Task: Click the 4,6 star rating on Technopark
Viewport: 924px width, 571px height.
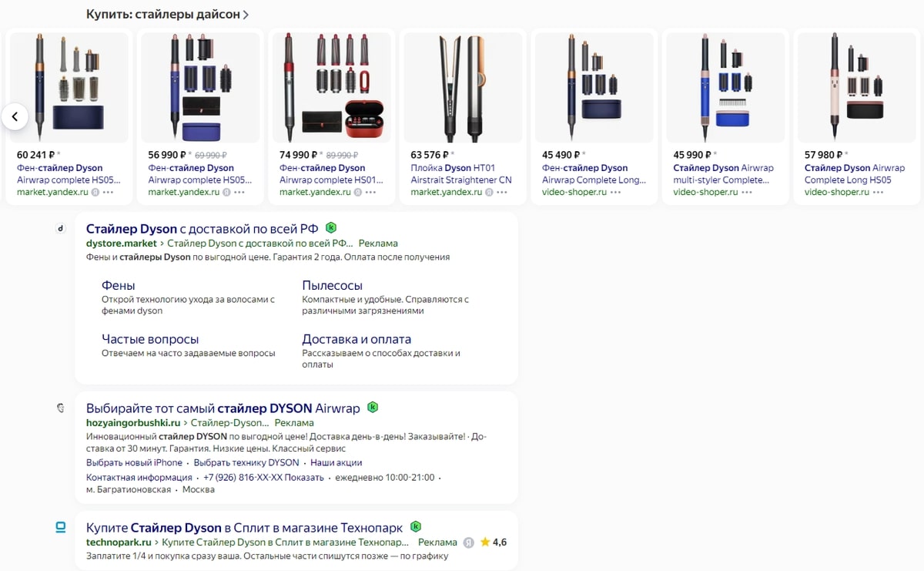Action: pyautogui.click(x=493, y=542)
